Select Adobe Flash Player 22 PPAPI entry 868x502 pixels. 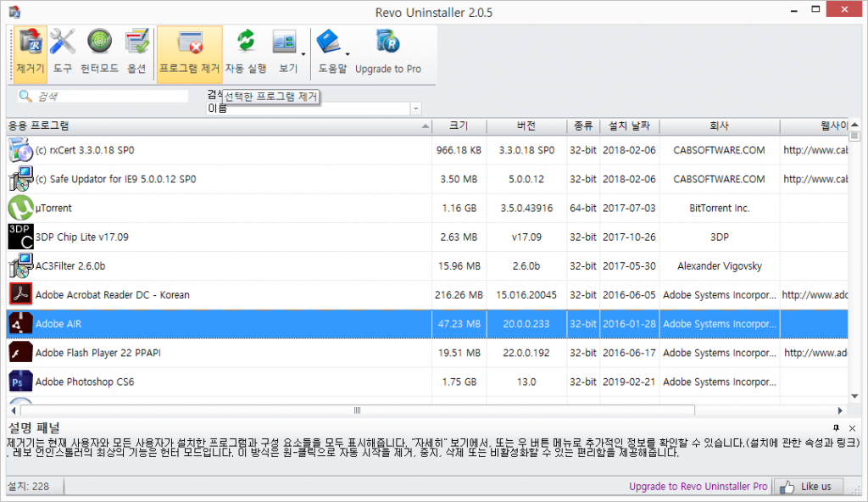point(98,353)
